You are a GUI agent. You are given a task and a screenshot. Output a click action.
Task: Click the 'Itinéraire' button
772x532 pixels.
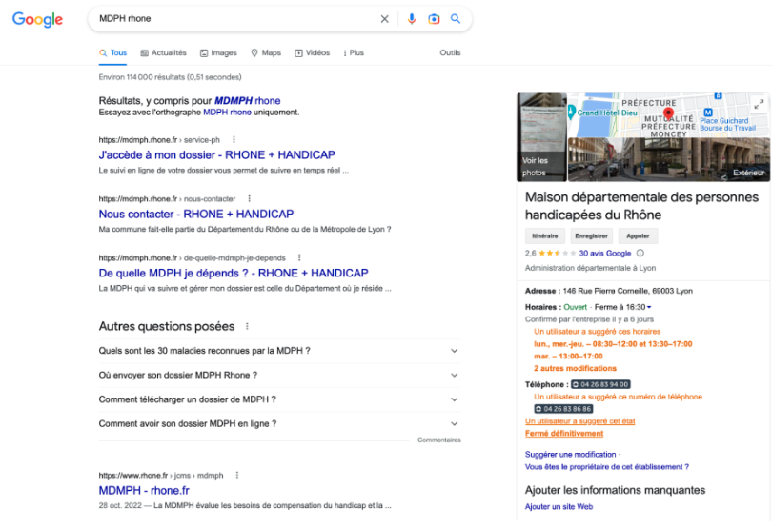tap(545, 235)
